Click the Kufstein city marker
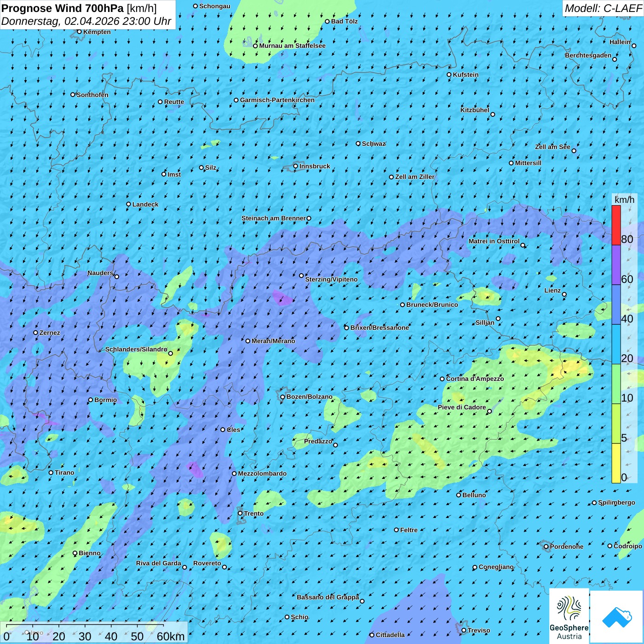 [449, 75]
